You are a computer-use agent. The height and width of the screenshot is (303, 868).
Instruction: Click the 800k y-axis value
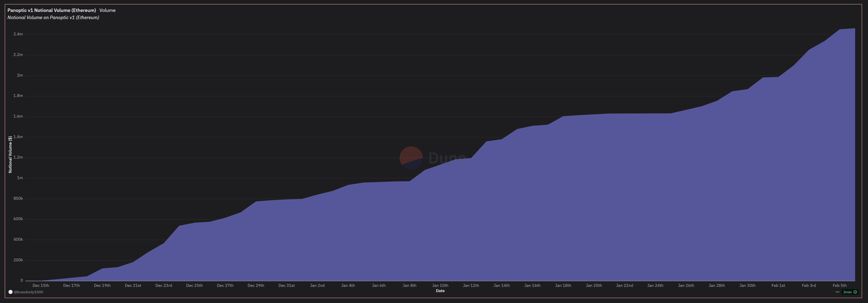click(x=18, y=199)
